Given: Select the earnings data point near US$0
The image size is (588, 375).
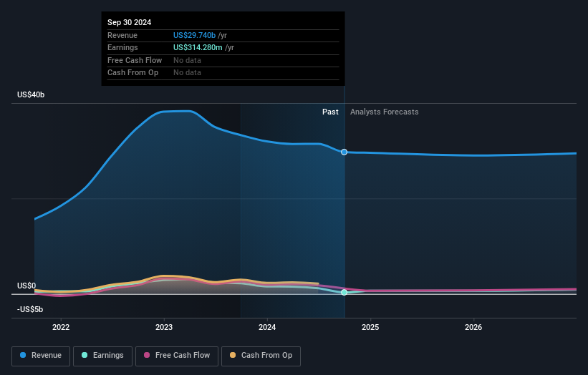Looking at the screenshot, I should [x=344, y=292].
